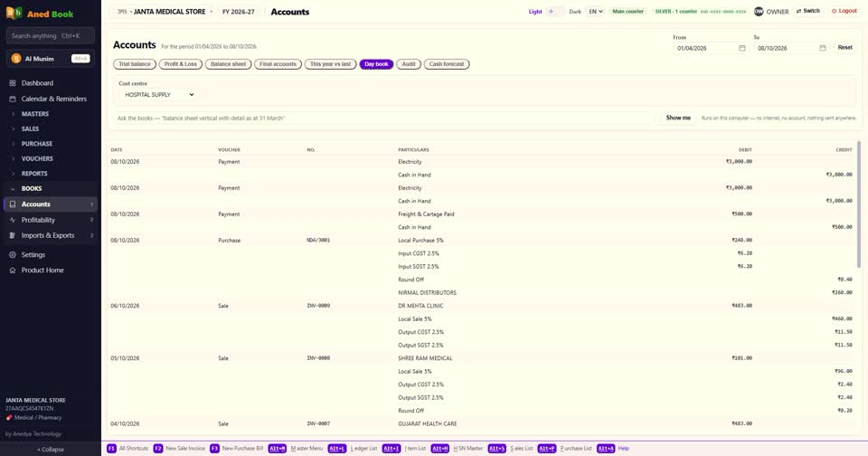Click the Freight & Cartage Paid entry
Screen dimensions: 868x456
[x=426, y=214]
